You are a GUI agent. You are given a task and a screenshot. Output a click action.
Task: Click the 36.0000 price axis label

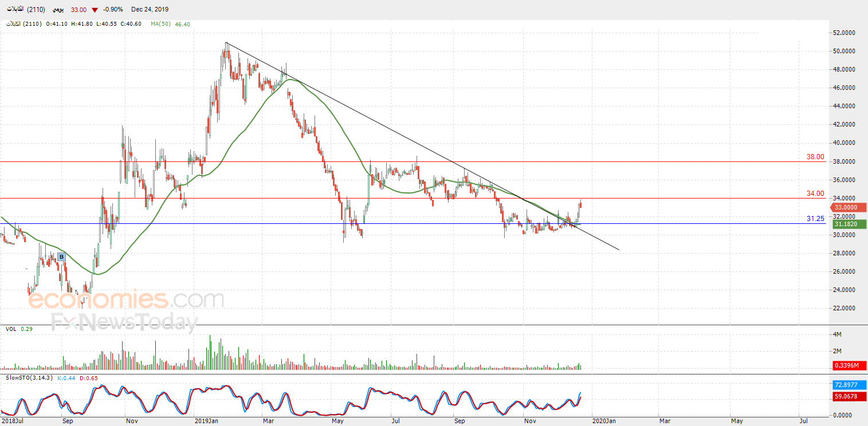pos(844,180)
